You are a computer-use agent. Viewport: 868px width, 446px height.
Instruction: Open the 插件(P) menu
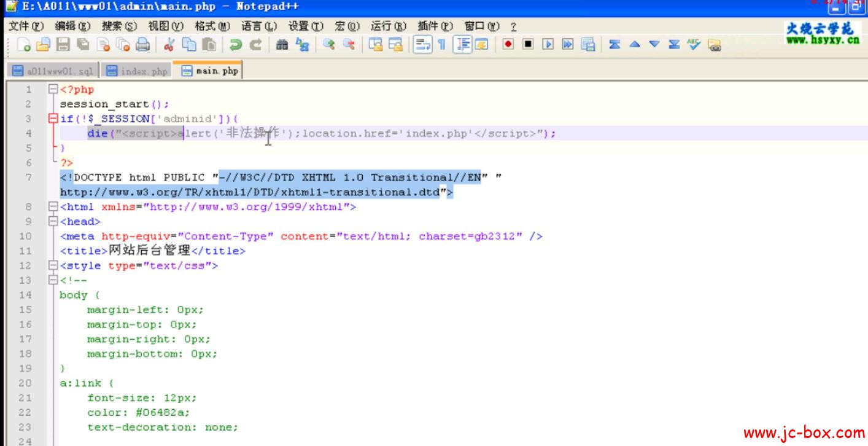(x=435, y=26)
